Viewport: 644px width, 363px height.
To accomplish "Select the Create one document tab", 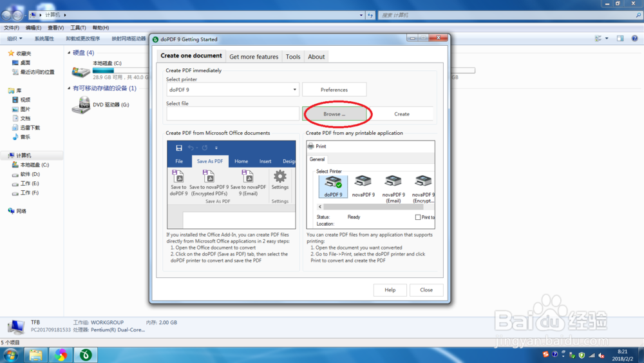I will tap(191, 55).
